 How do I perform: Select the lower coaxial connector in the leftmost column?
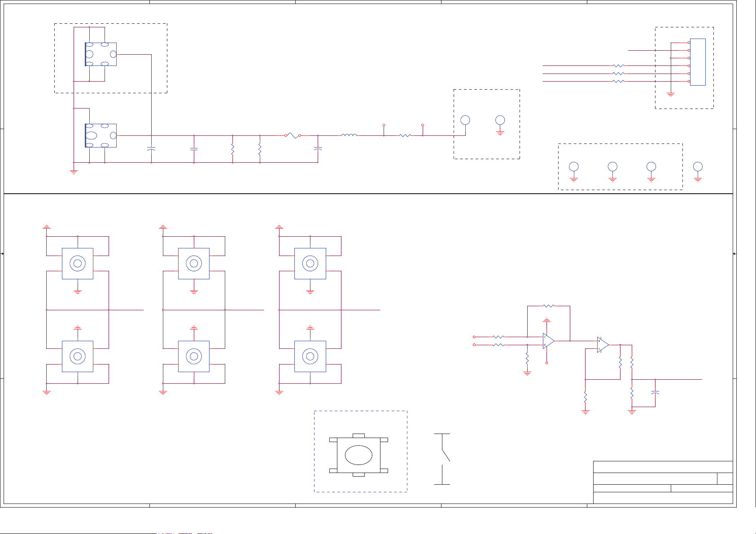pyautogui.click(x=78, y=356)
